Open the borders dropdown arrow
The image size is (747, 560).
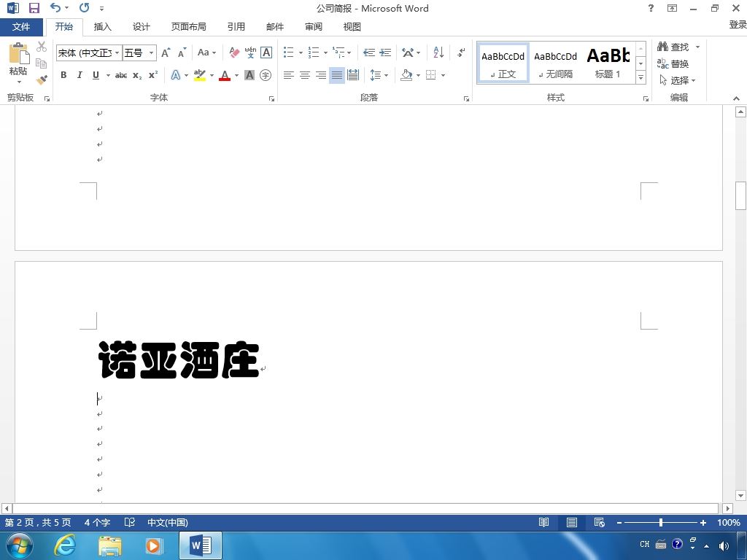point(443,75)
